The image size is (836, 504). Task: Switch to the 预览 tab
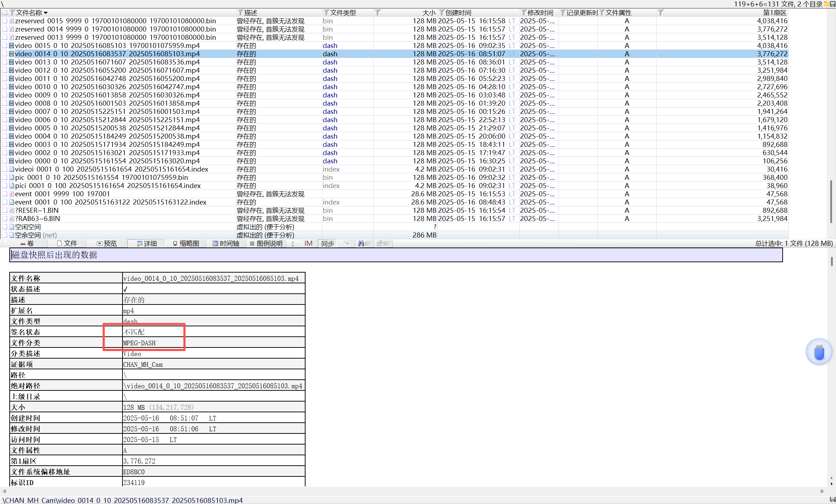point(107,244)
